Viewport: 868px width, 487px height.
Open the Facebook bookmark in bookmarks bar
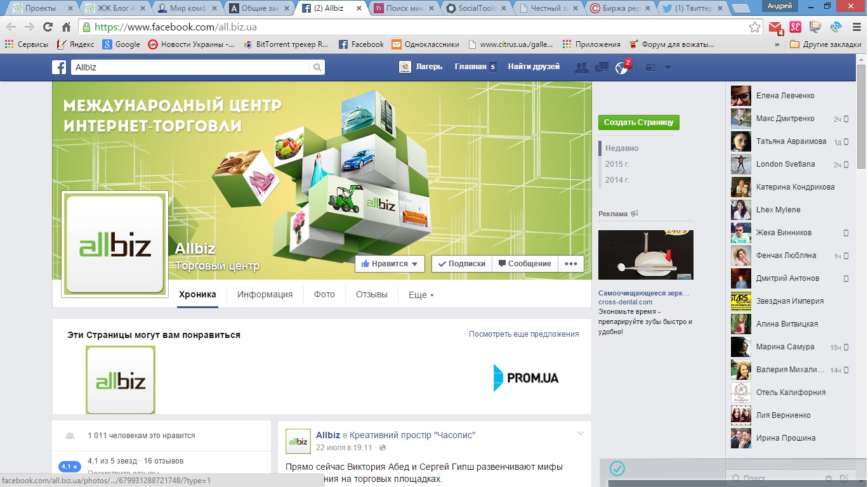[361, 44]
